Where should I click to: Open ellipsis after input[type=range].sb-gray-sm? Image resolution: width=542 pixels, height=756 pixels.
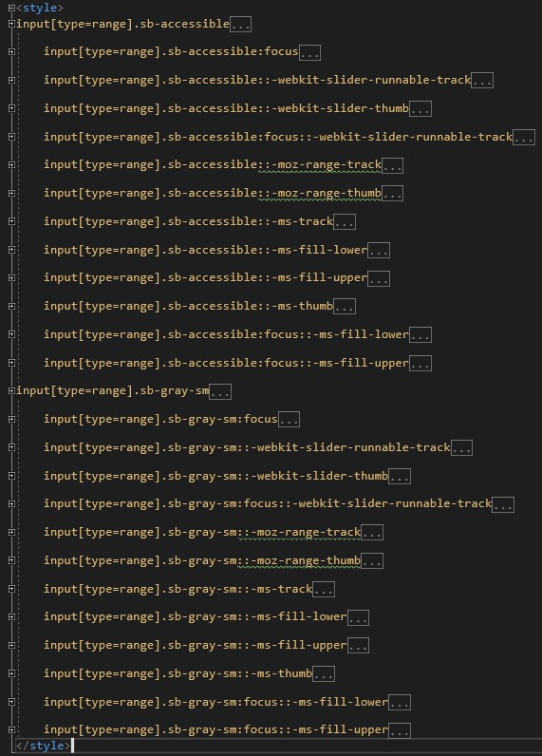tap(220, 391)
